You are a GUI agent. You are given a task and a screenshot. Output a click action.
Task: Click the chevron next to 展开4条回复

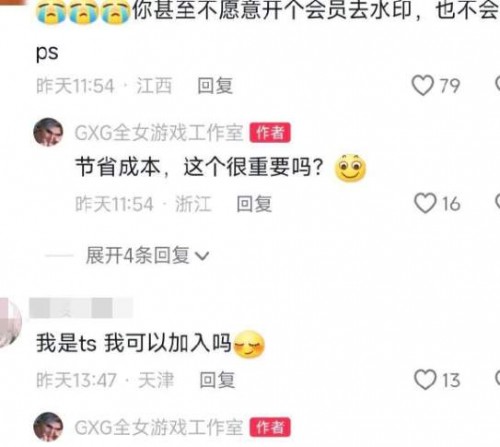pos(202,256)
